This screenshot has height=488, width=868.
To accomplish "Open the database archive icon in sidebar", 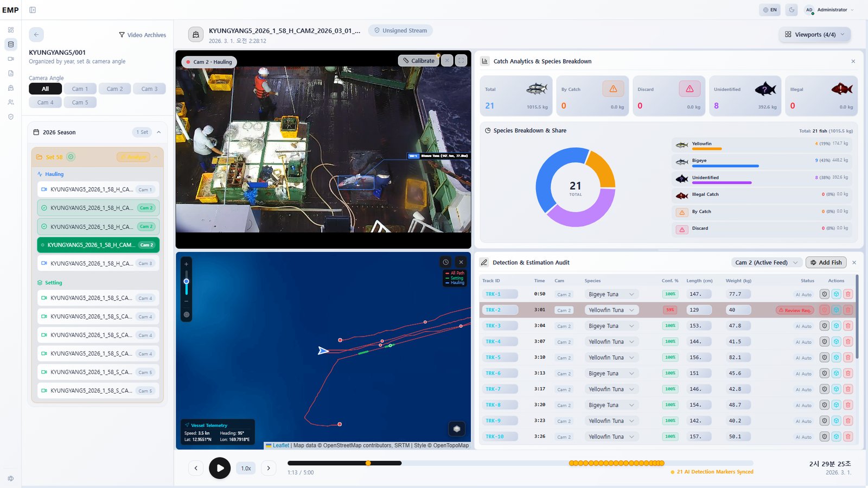I will (11, 45).
